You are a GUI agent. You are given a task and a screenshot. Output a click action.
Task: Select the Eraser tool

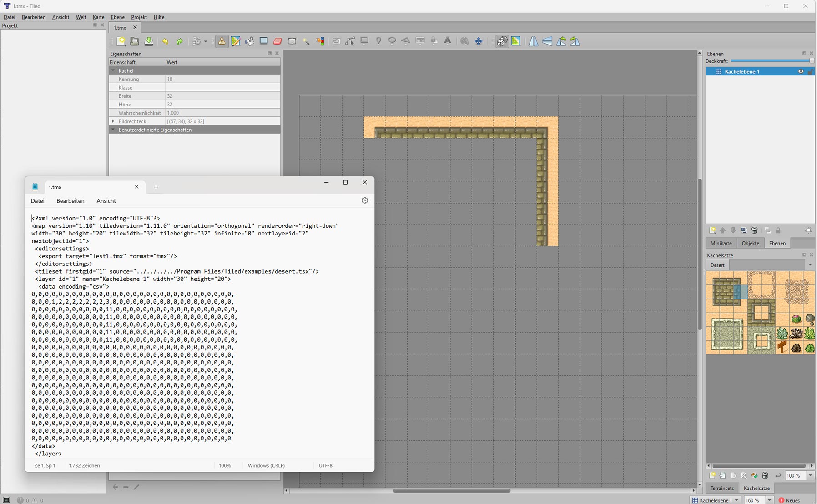[277, 41]
